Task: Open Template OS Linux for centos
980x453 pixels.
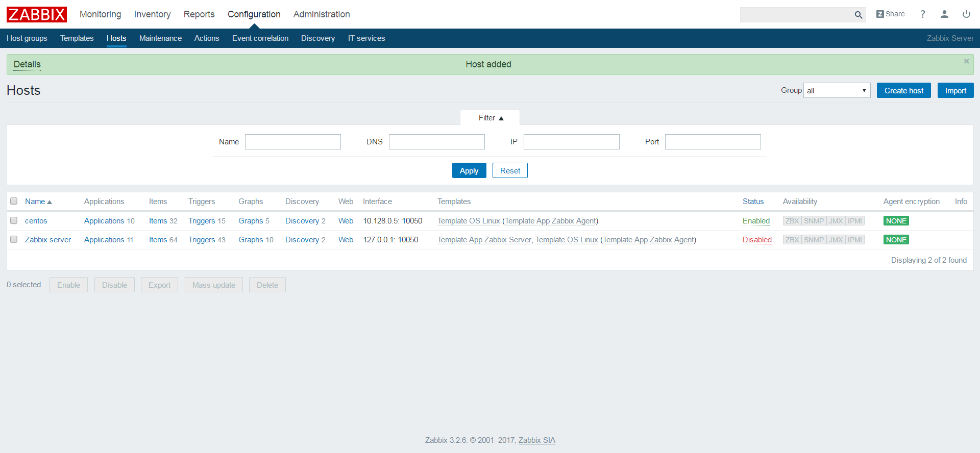Action: (x=469, y=221)
